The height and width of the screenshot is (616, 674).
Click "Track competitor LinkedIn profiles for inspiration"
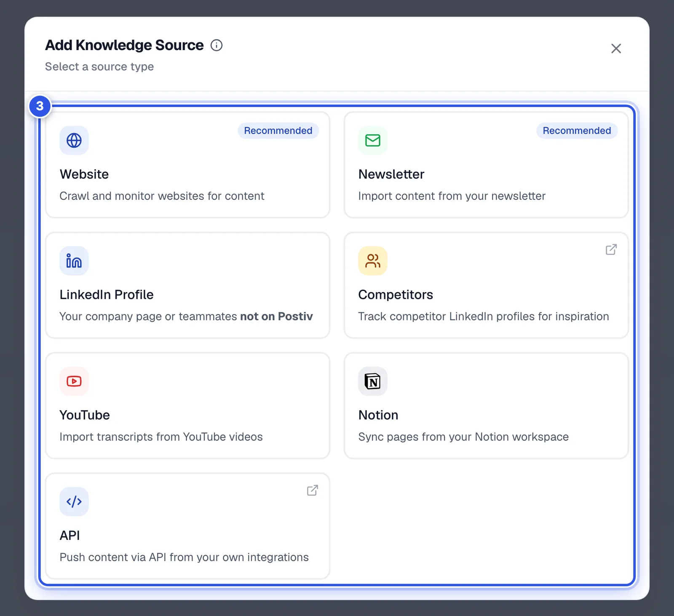pyautogui.click(x=484, y=317)
